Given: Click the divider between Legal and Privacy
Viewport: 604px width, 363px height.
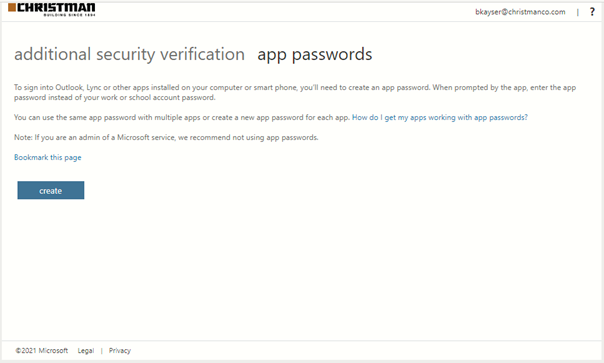Looking at the screenshot, I should [102, 351].
